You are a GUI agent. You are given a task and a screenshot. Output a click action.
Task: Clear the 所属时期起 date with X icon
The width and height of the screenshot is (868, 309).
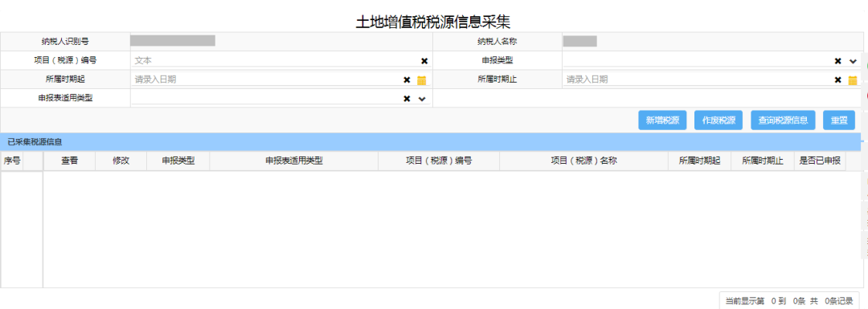(407, 80)
